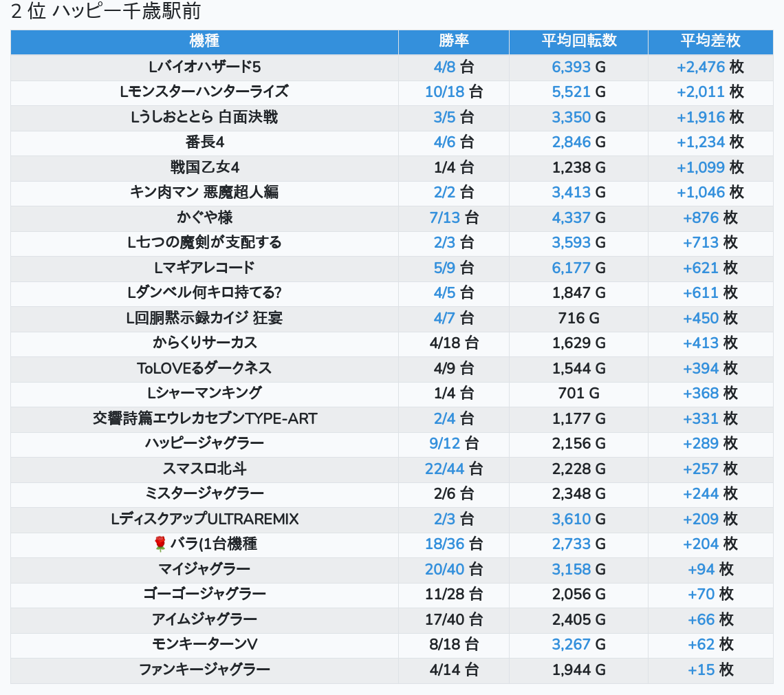
Task: Click the 6,393 G average spins value
Action: pos(571,67)
